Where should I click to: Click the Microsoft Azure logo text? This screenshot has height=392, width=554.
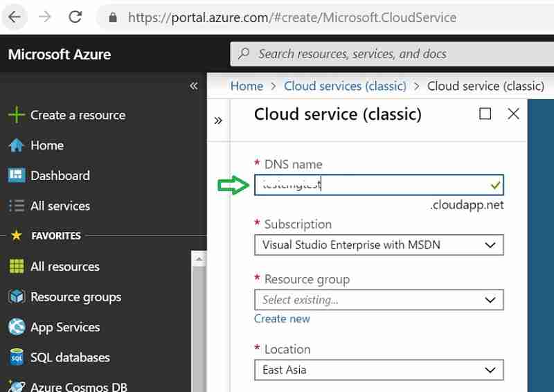[x=60, y=55]
